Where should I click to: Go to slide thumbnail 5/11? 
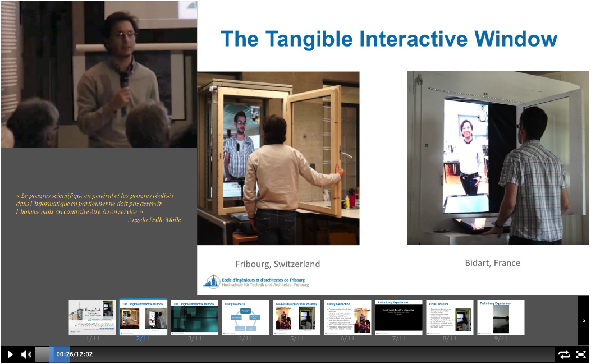tap(297, 317)
